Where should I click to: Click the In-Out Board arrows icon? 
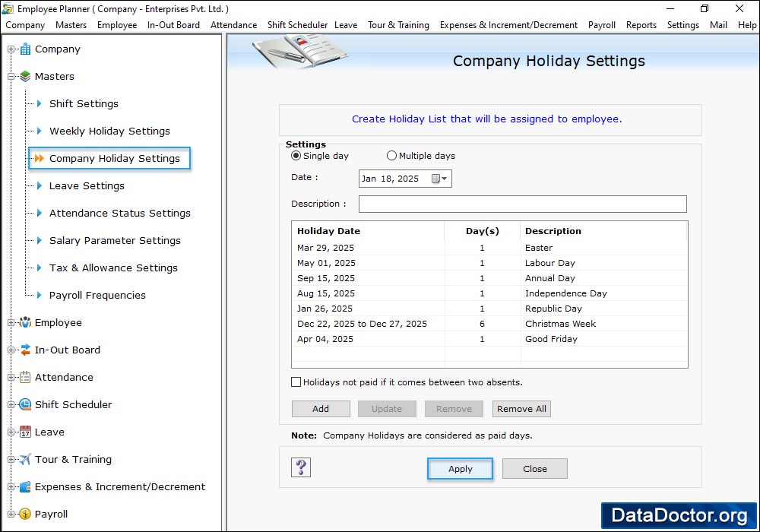coord(25,350)
